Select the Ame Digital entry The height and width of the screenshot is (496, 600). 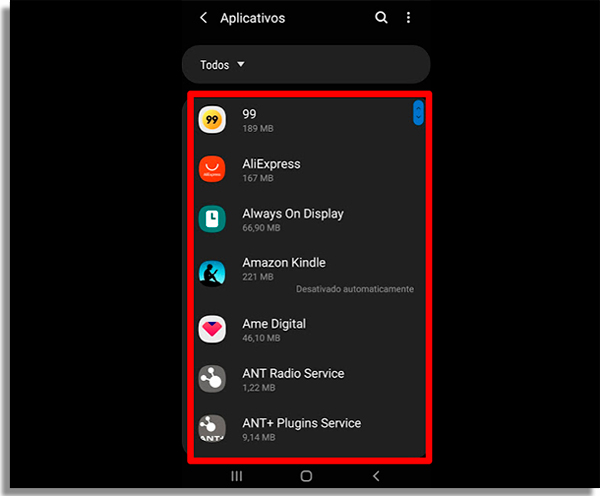309,329
